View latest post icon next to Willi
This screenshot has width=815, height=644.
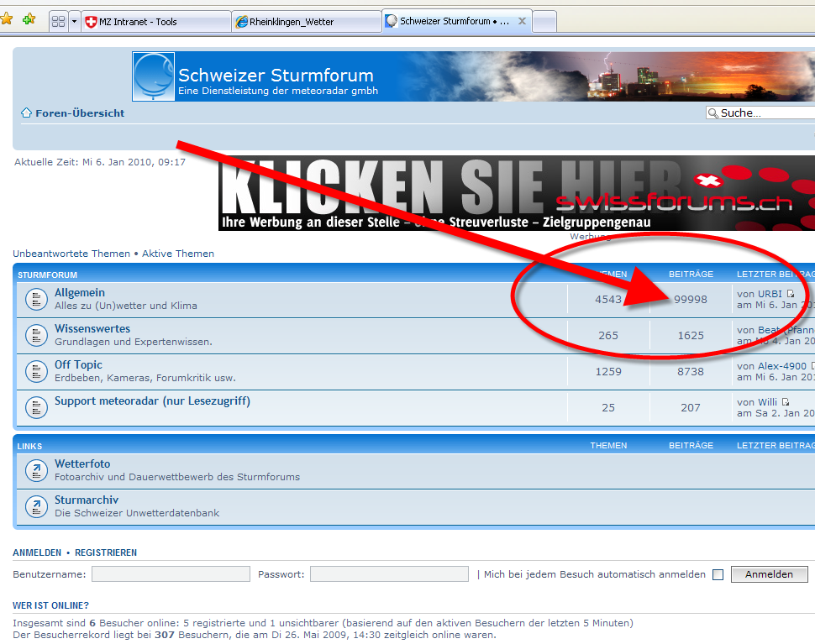pos(786,402)
